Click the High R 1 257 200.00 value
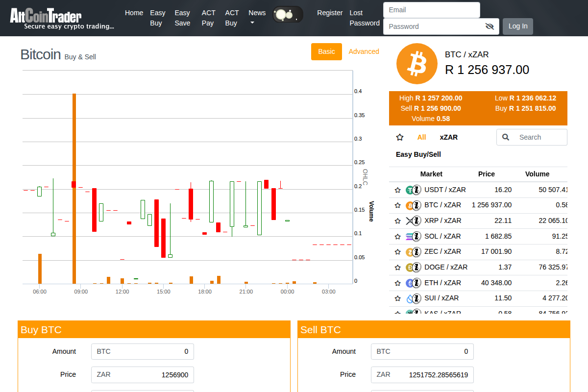The width and height of the screenshot is (588, 392). tap(439, 98)
